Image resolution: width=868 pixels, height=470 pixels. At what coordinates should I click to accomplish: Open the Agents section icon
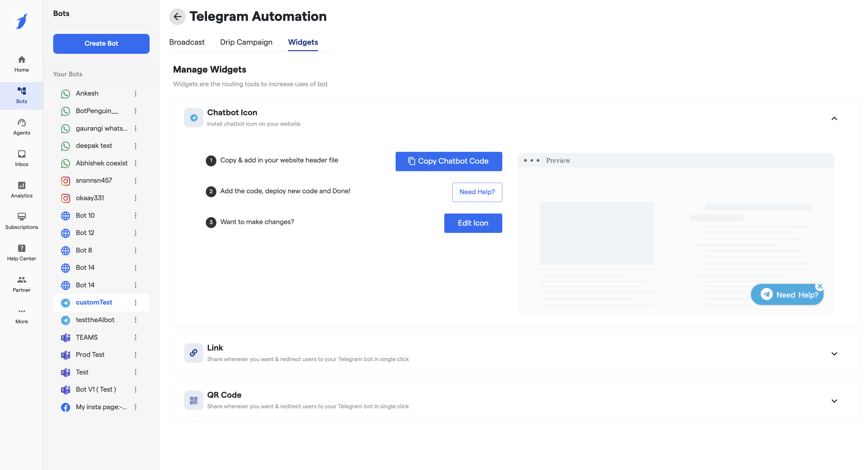[21, 127]
